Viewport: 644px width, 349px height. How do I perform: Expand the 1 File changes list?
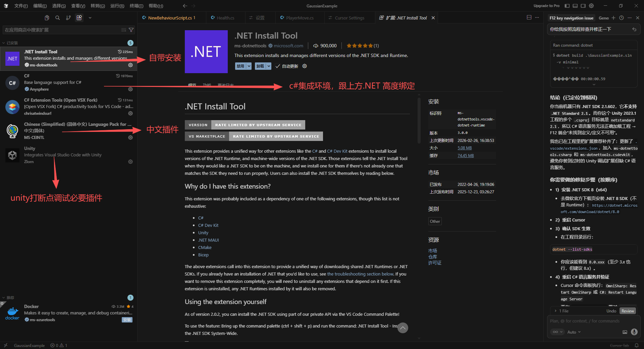[x=562, y=311]
